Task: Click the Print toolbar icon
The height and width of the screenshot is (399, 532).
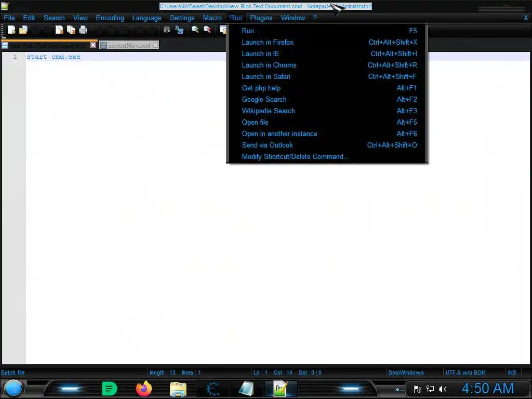Action: click(x=83, y=30)
